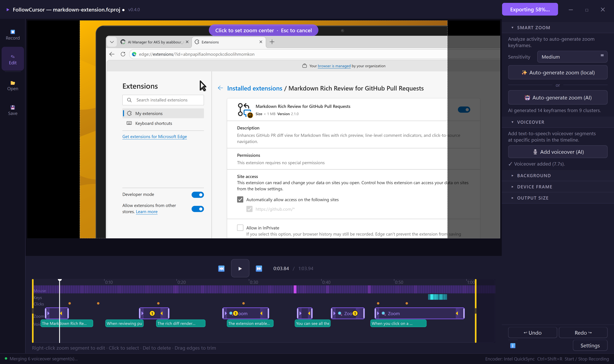Image resolution: width=614 pixels, height=364 pixels.
Task: Enable the Allow in InPrivate checkbox
Action: [240, 228]
